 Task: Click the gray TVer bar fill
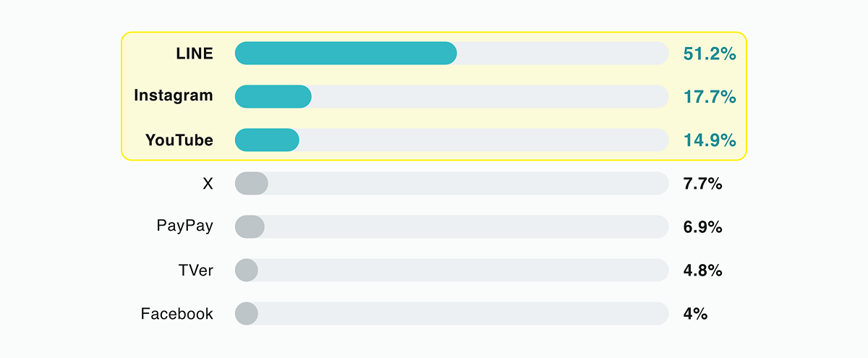247,270
